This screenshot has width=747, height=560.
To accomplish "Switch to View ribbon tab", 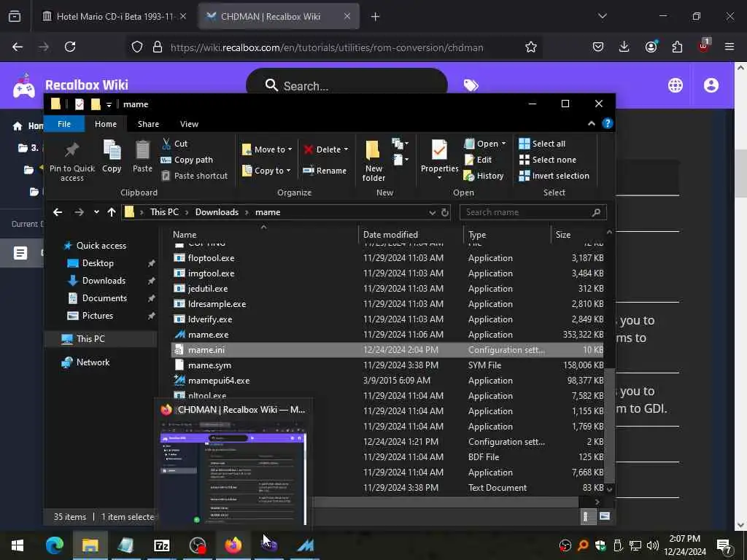I will tap(189, 124).
